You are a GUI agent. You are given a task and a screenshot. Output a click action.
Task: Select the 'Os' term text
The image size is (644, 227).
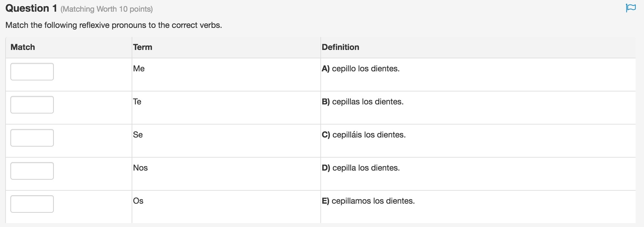click(138, 201)
